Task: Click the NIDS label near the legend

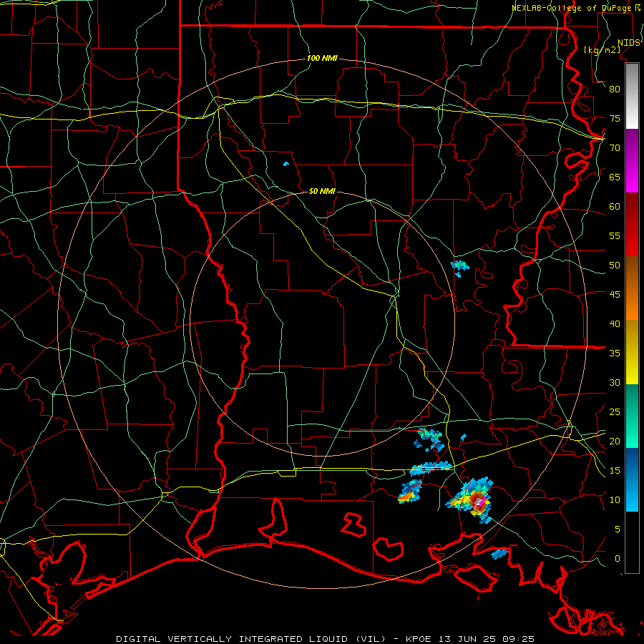Action: [629, 43]
